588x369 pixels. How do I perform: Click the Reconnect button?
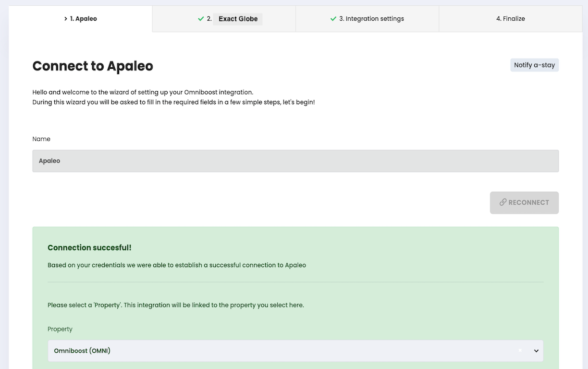click(x=524, y=203)
